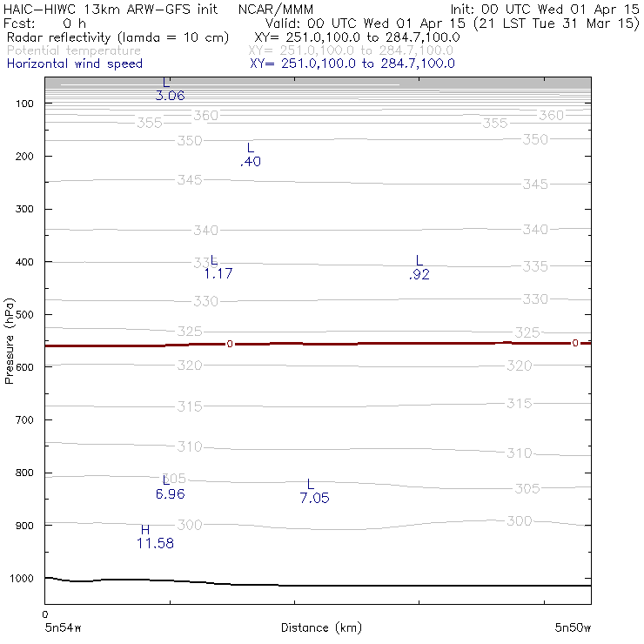Viewport: 644px width, 644px height.
Task: Click the left-side "330" contour label
Action: (x=205, y=301)
